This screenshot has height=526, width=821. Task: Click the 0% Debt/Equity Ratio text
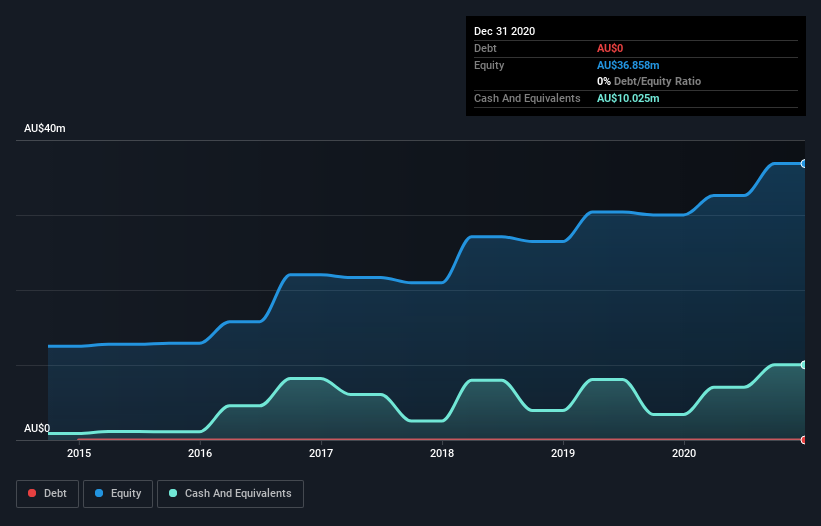point(649,81)
